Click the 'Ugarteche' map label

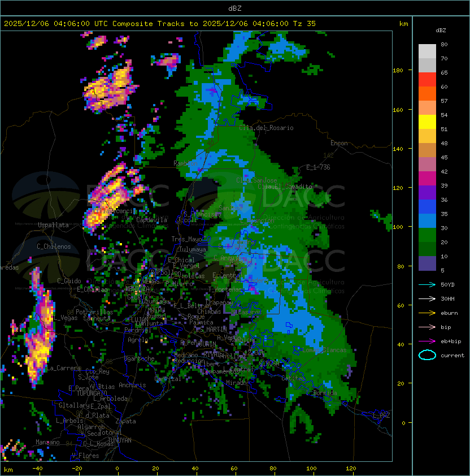(x=140, y=358)
